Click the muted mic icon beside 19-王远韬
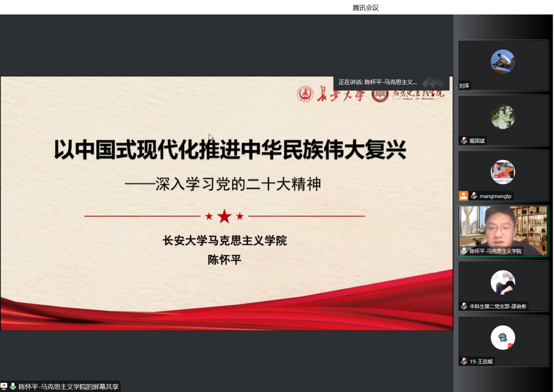 point(464,362)
